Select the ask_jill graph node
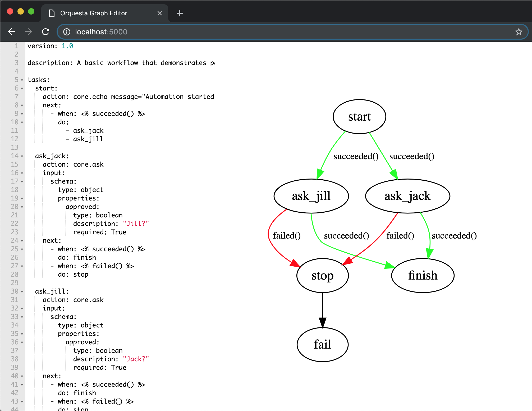This screenshot has height=411, width=532. pos(311,196)
